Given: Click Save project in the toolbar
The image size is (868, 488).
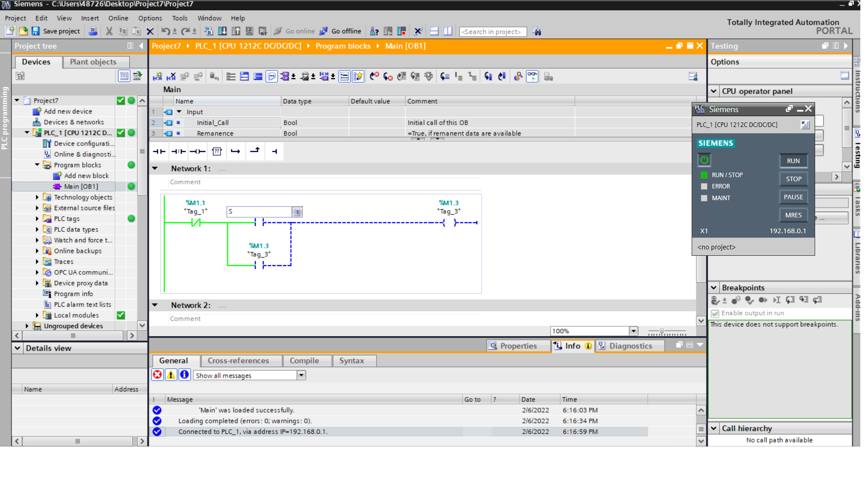Looking at the screenshot, I should click(x=56, y=31).
